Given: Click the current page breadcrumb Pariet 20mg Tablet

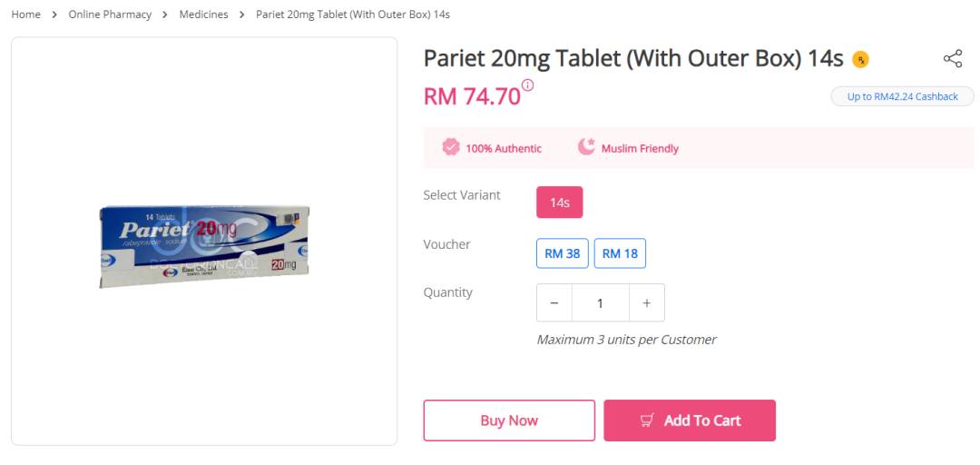Looking at the screenshot, I should tap(353, 15).
